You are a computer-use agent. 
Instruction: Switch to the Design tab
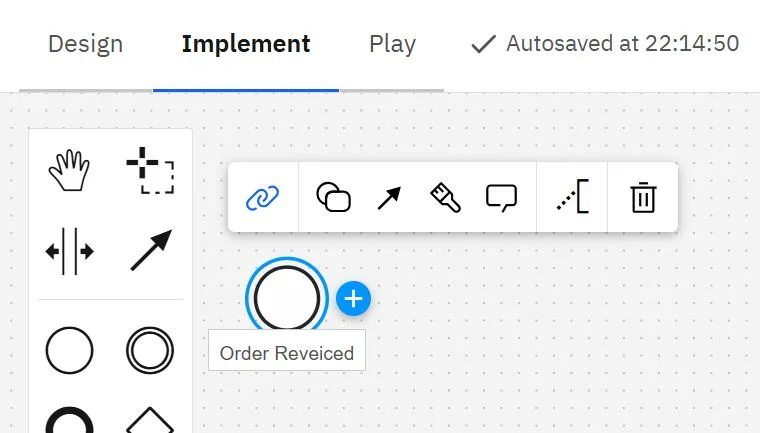(86, 44)
